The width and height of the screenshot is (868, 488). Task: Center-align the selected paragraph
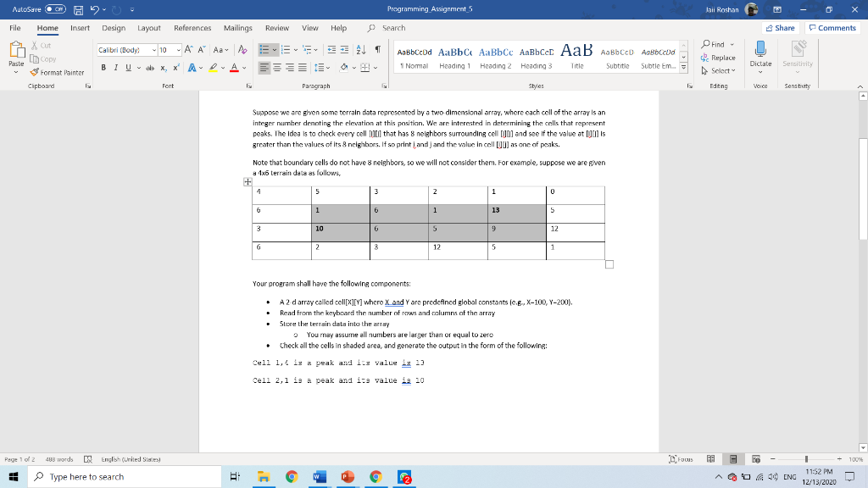[x=277, y=69]
